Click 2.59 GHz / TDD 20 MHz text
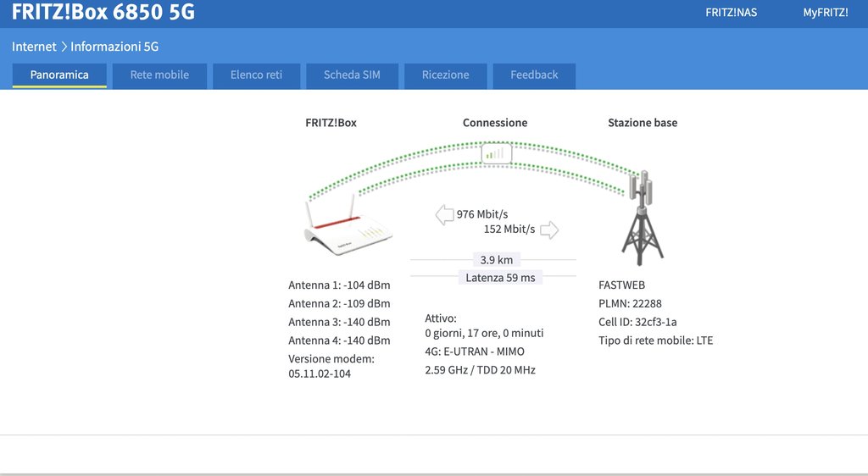This screenshot has height=476, width=868. click(x=480, y=370)
